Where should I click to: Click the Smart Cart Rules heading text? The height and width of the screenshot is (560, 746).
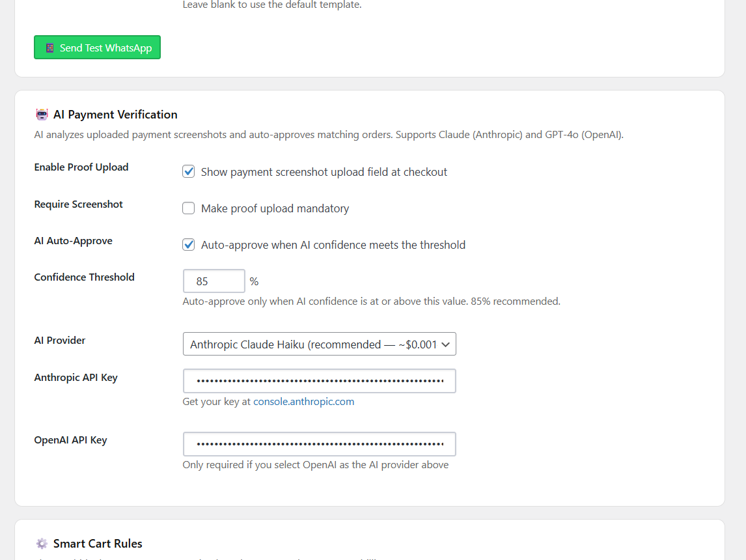(98, 543)
